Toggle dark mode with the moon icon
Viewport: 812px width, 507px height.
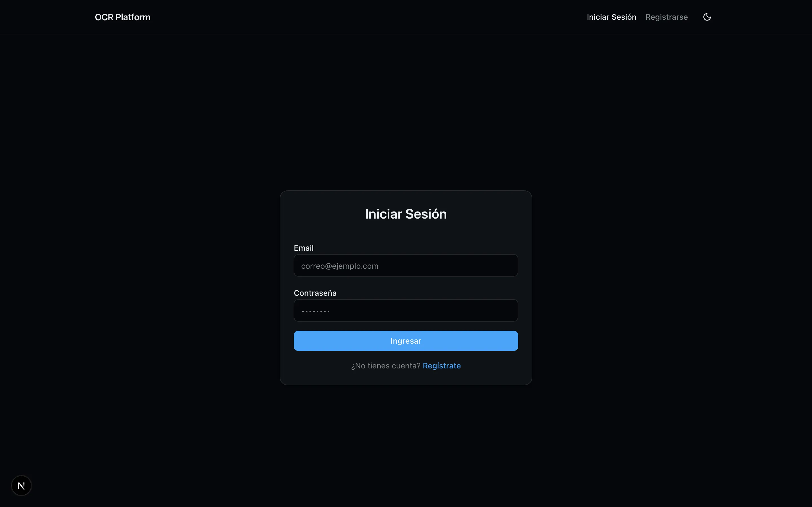[x=707, y=17]
